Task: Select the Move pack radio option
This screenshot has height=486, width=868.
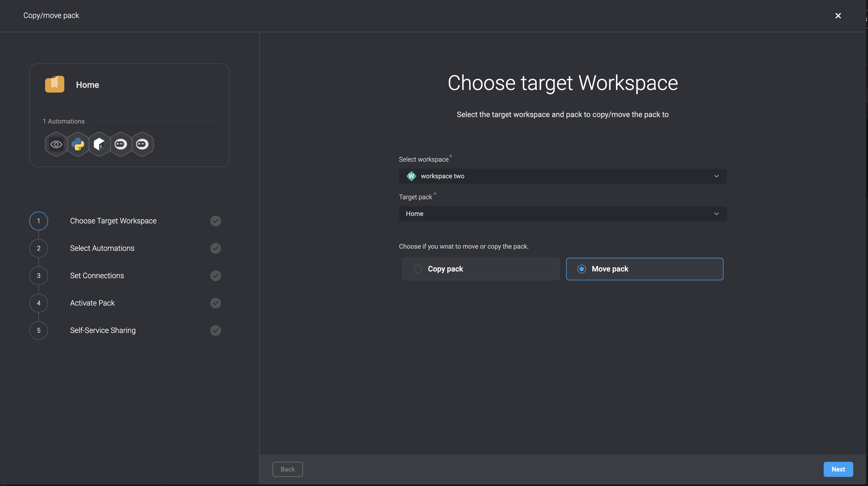Action: (645, 269)
